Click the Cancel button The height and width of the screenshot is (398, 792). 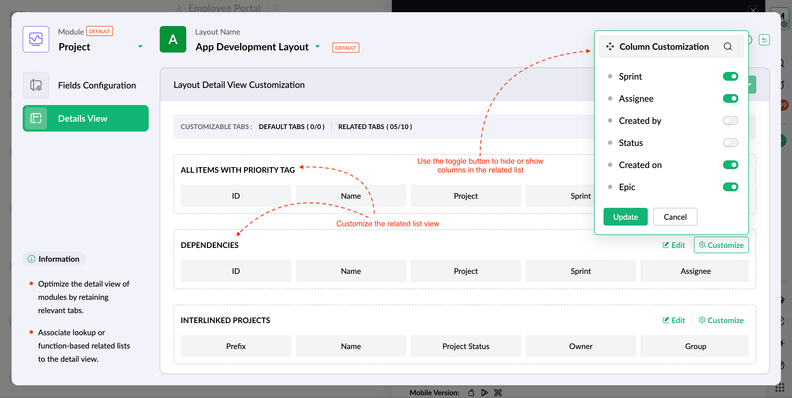click(x=675, y=217)
